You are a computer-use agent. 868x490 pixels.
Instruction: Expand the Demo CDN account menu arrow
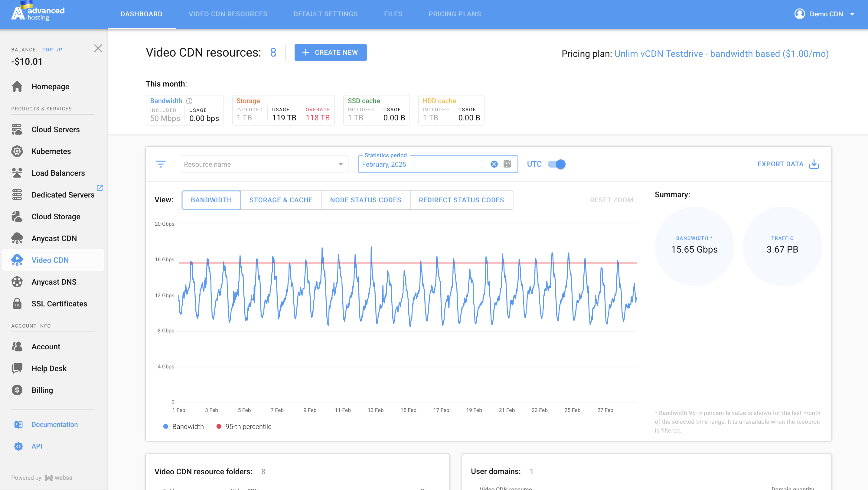click(852, 14)
